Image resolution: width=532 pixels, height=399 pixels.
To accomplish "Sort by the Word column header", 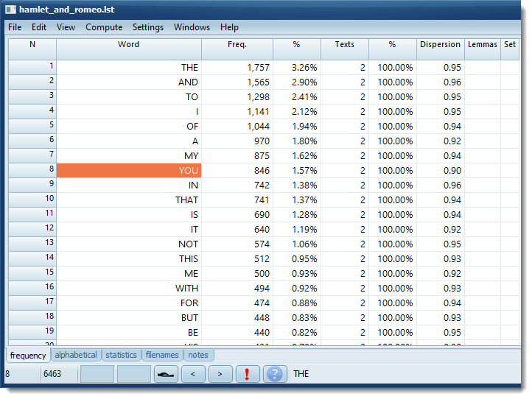I will click(x=129, y=49).
